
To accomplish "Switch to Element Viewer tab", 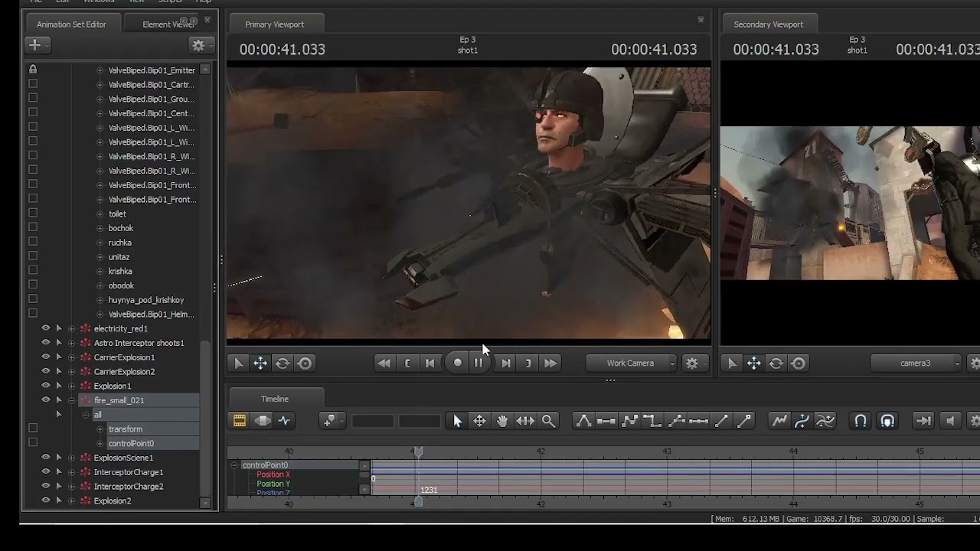I will (168, 24).
